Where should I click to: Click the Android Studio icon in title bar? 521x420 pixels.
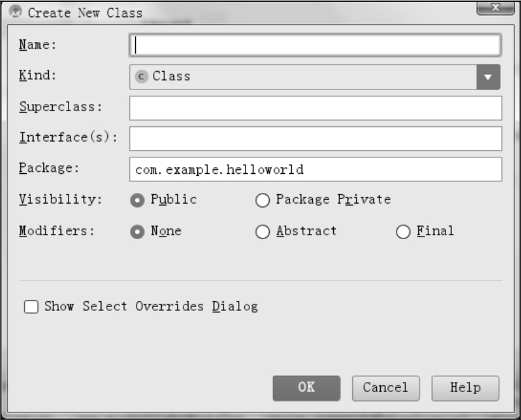[16, 13]
